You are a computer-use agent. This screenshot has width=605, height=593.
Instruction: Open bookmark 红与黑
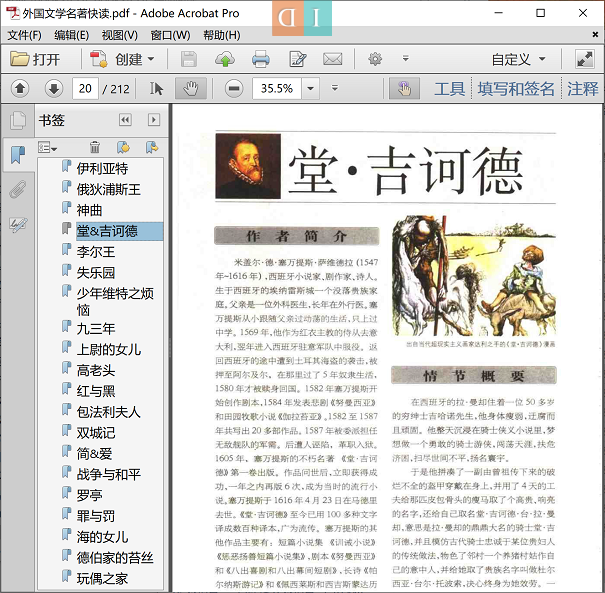(x=96, y=392)
